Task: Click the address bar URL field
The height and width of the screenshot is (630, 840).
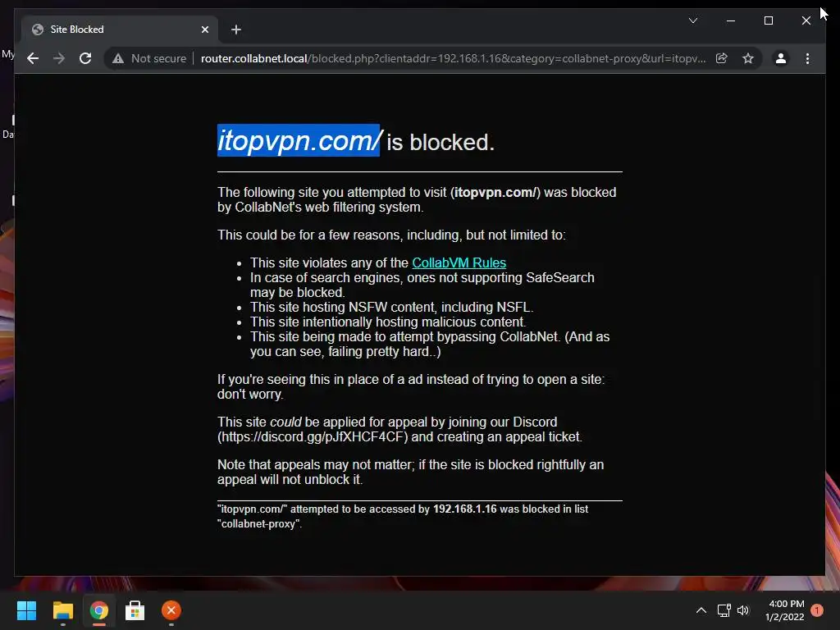Action: click(x=453, y=58)
